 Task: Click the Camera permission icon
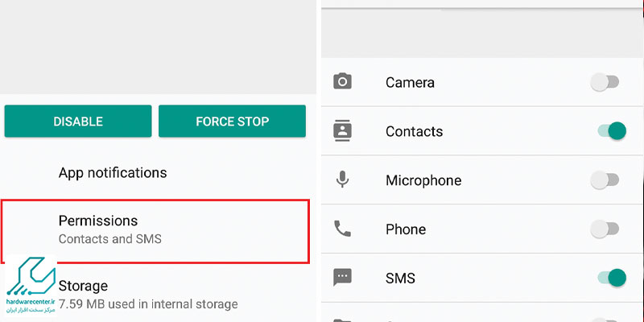click(342, 82)
